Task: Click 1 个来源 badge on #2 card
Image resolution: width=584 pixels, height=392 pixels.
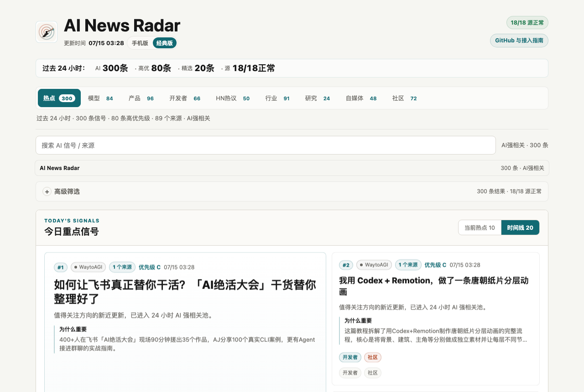Action: point(408,265)
